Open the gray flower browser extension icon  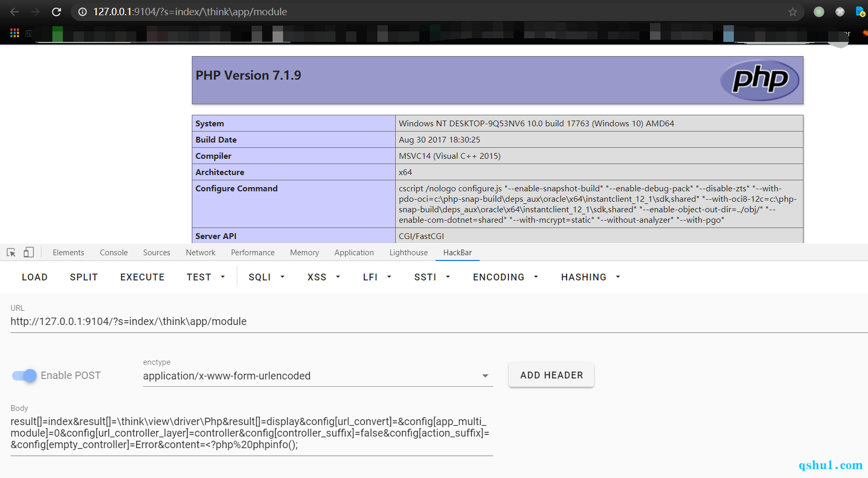click(x=840, y=12)
